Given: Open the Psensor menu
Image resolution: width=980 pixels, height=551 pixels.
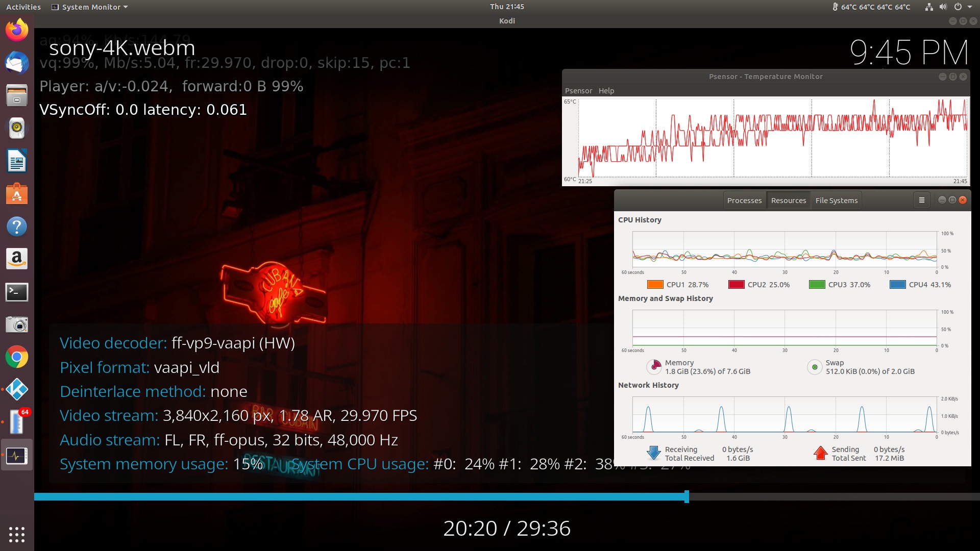Looking at the screenshot, I should (x=578, y=91).
